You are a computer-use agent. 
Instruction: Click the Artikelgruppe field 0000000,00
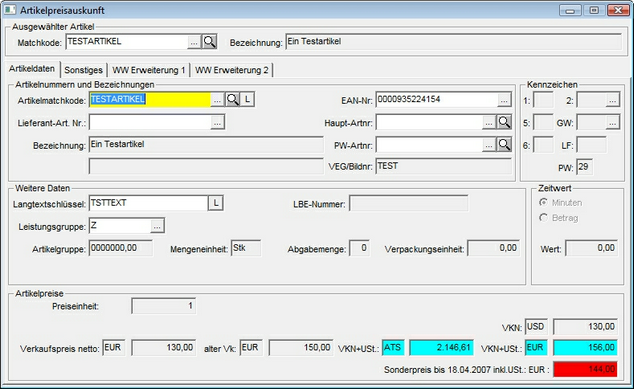point(121,248)
